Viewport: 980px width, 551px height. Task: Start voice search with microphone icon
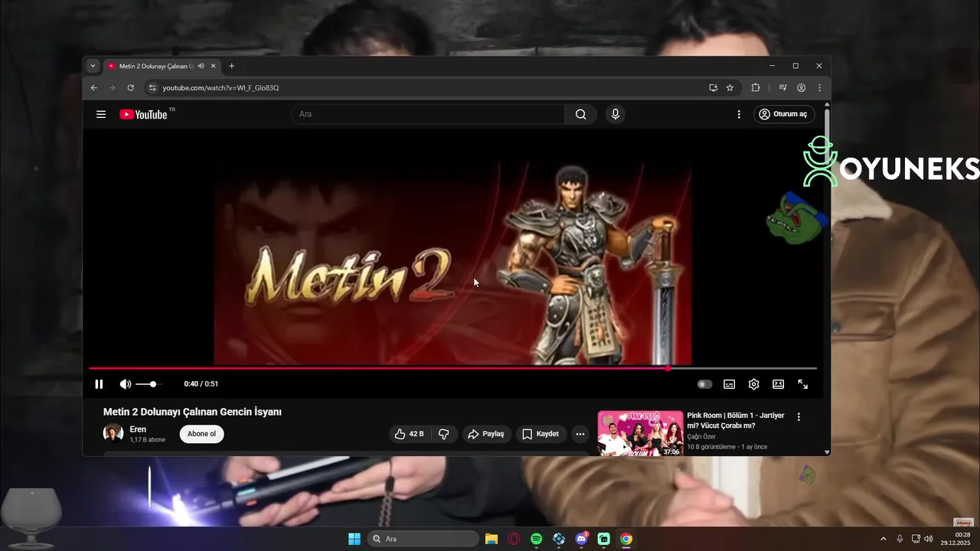(616, 114)
